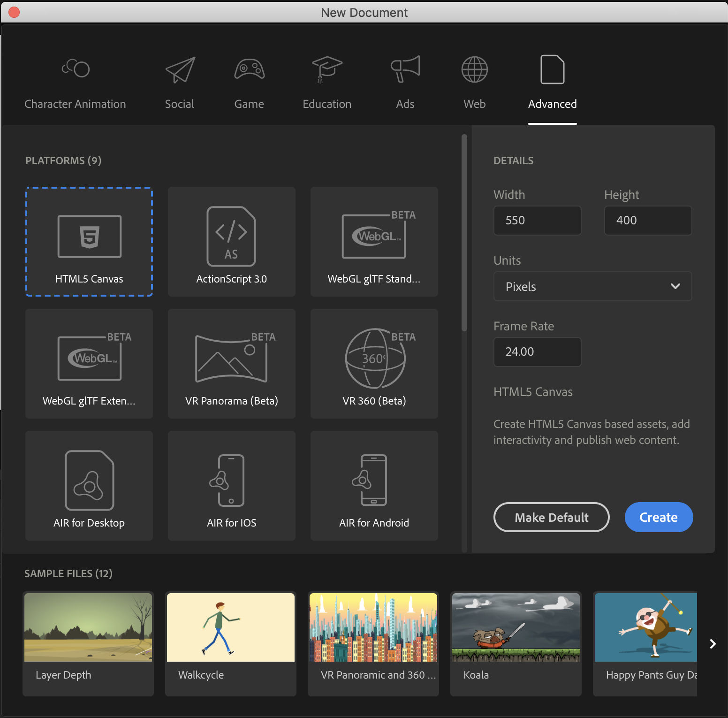
Task: Click the "Walkcycle" sample file name
Action: coord(201,675)
